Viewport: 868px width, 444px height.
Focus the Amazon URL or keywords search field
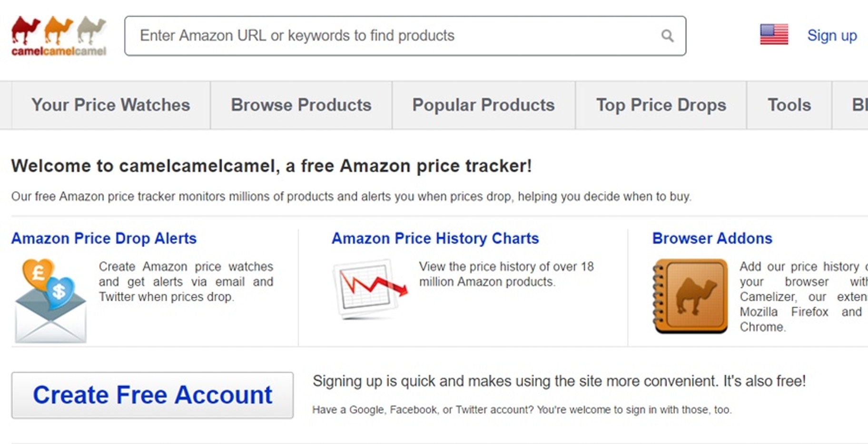coord(405,36)
